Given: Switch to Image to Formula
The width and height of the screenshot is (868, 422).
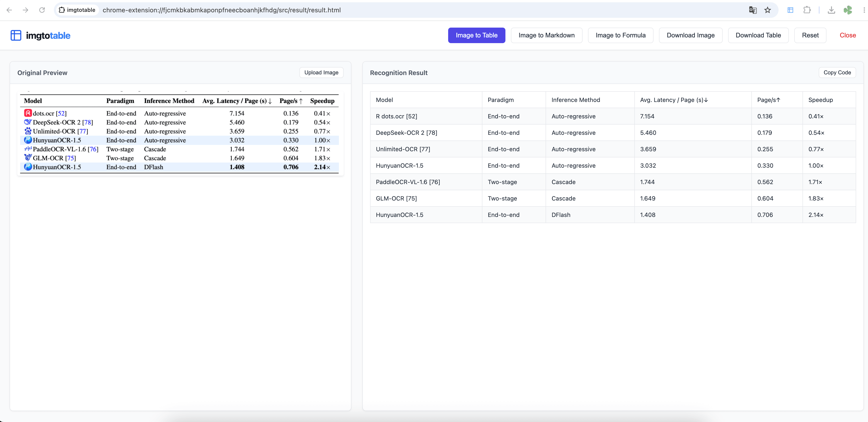Looking at the screenshot, I should 620,35.
